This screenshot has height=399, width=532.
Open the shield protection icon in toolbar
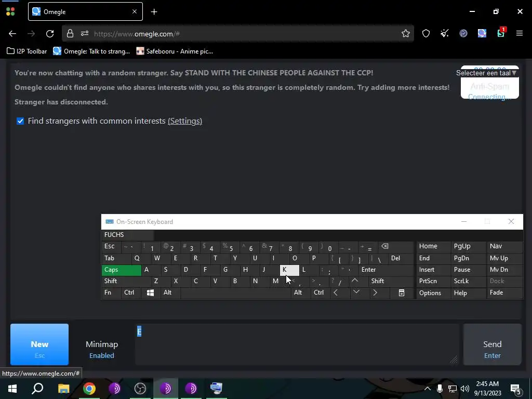426,33
